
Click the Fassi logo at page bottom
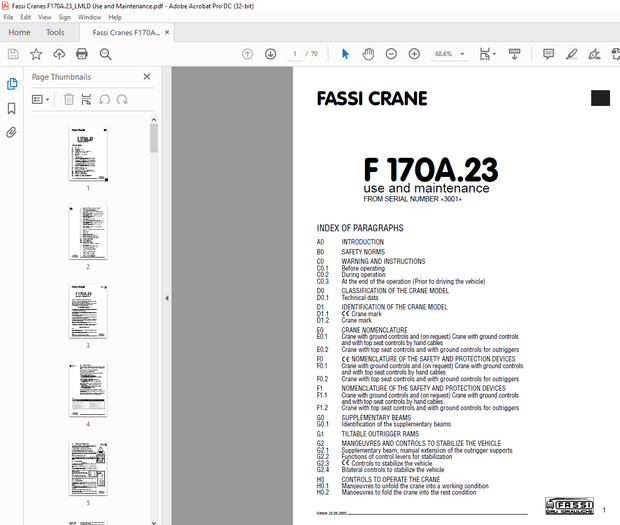point(569,506)
